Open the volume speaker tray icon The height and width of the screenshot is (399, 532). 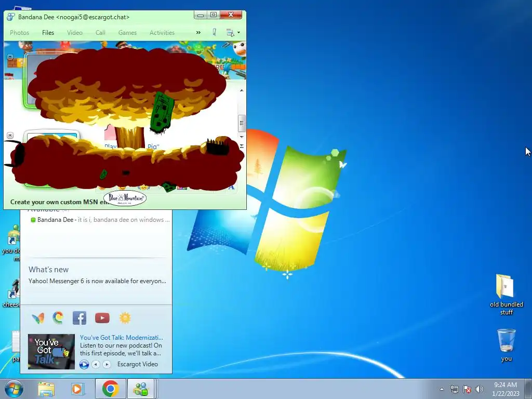tap(480, 389)
